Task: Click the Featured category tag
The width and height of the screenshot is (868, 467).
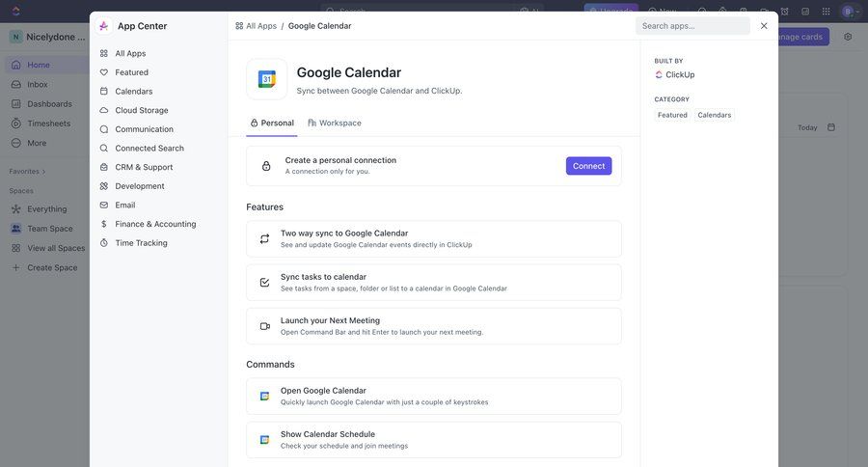Action: pos(672,115)
